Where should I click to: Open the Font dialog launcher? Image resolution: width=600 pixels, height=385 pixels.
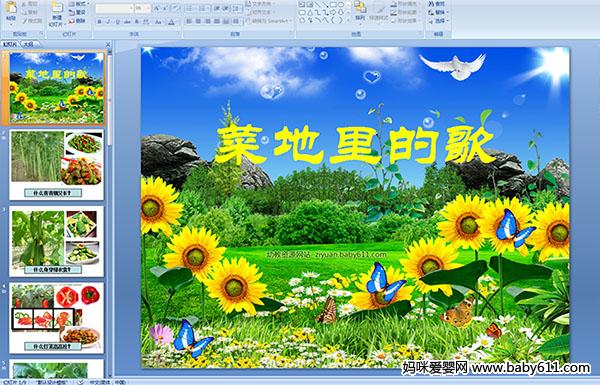click(178, 33)
